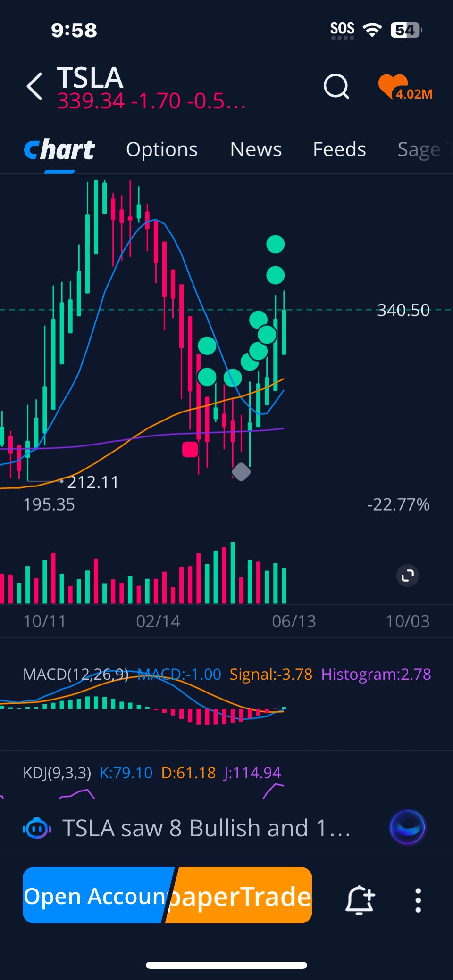Tap the pink square chart marker
The image size is (453, 980).
[190, 449]
